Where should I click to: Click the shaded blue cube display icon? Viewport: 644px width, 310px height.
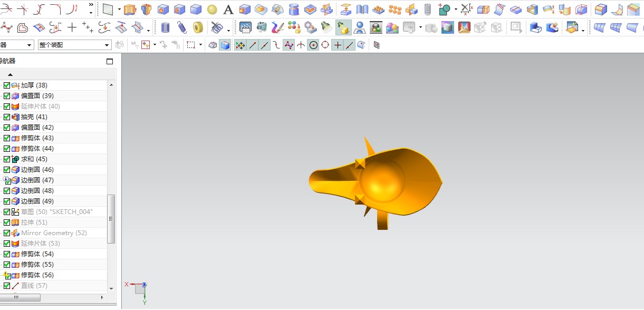point(225,45)
